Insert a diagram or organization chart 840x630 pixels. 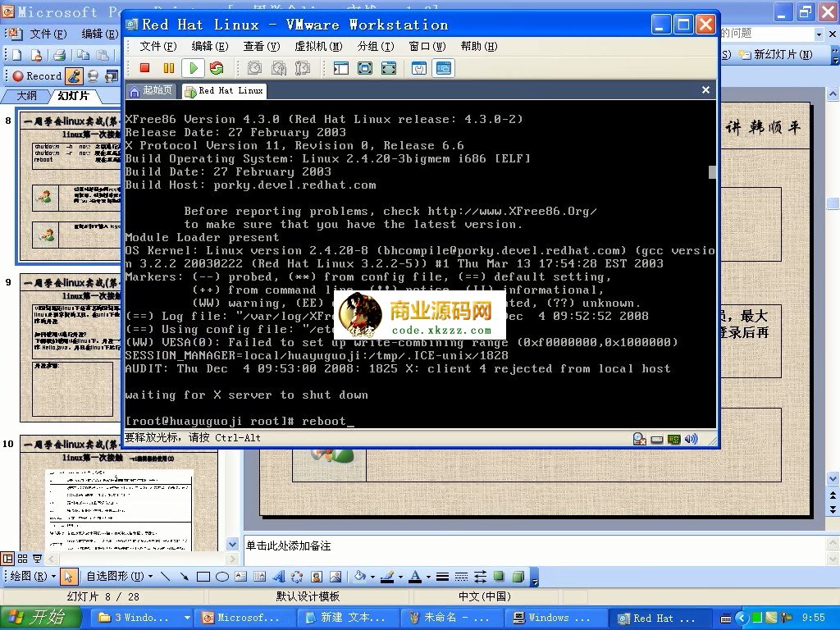pos(297,577)
